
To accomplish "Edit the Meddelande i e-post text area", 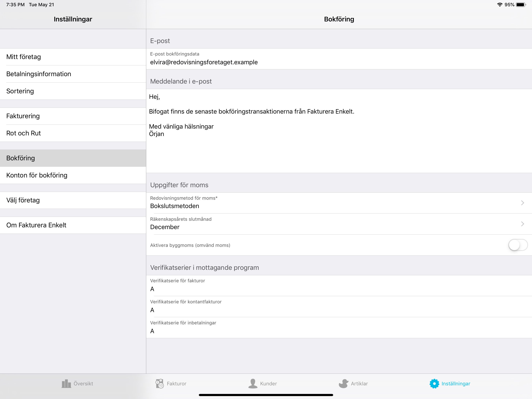I will 339,131.
